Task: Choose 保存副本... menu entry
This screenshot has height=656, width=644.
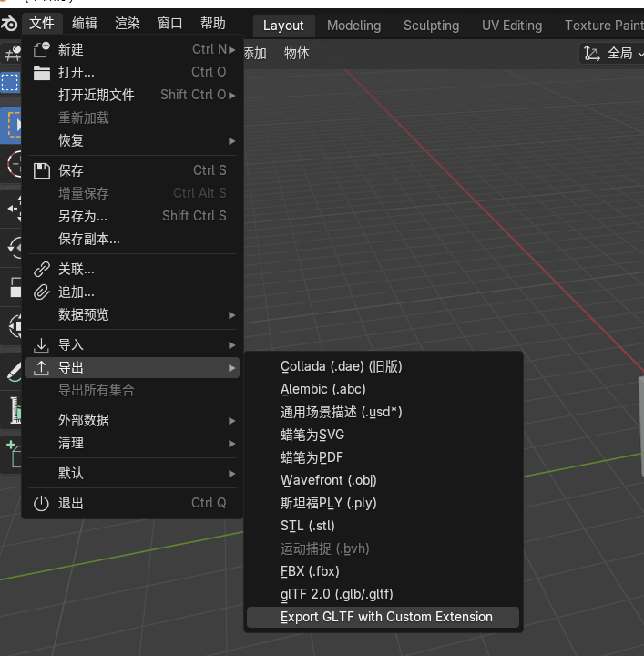Action: [x=132, y=239]
